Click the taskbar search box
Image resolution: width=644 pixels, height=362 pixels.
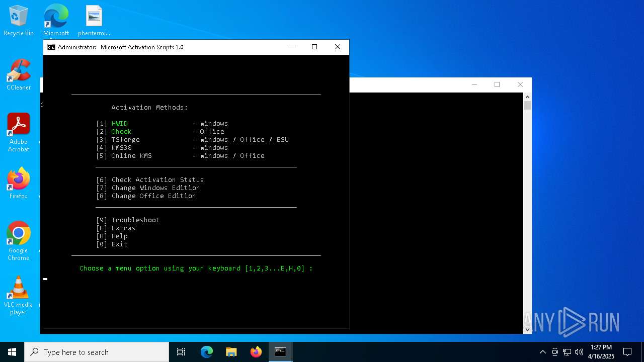pos(97,352)
